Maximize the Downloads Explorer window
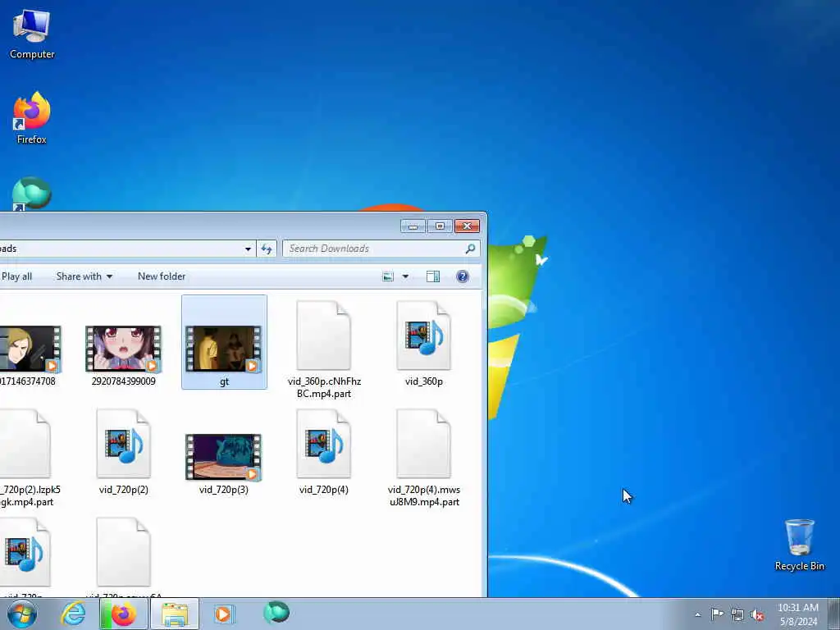This screenshot has width=840, height=630. [x=440, y=226]
